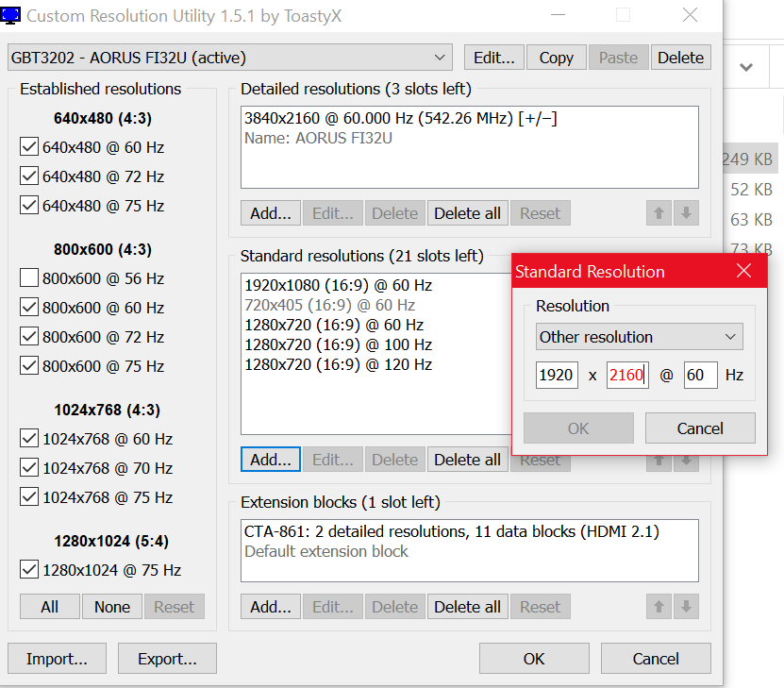Click Delete under Detailed resolutions
784x688 pixels.
[395, 213]
